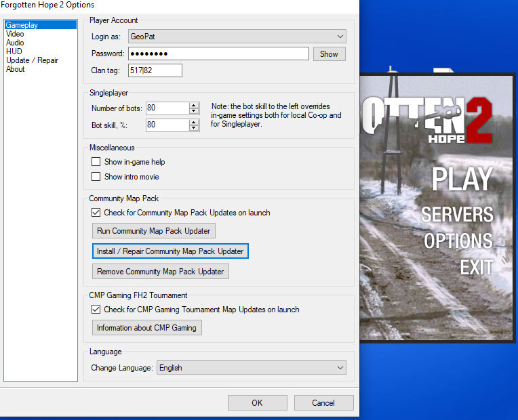This screenshot has height=420, width=518.
Task: Open the Audio settings category
Action: point(15,43)
